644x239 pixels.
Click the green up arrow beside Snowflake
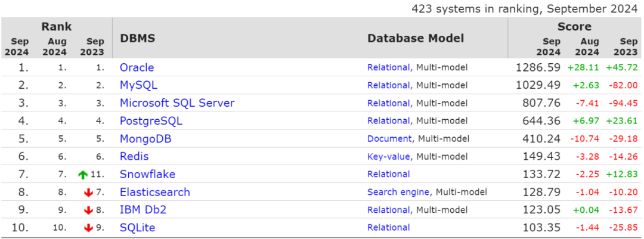pos(83,175)
